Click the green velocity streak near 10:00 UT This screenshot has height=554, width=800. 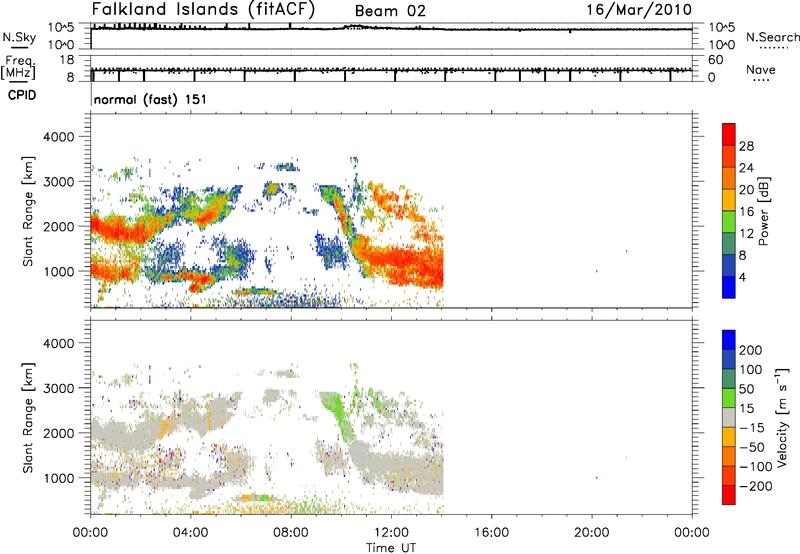(340, 414)
